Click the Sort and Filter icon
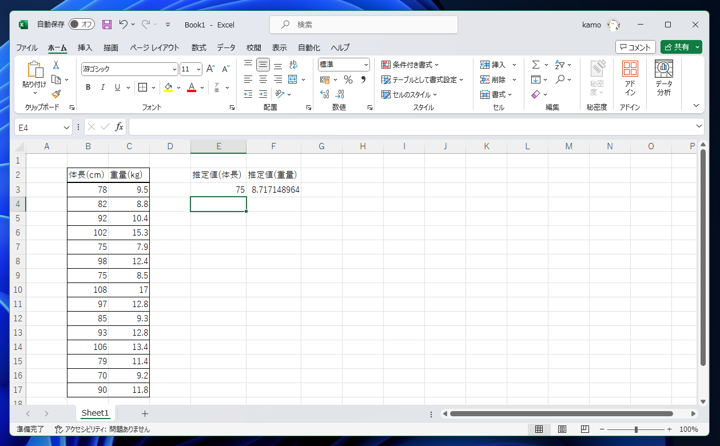This screenshot has width=720, height=446. pos(559,65)
